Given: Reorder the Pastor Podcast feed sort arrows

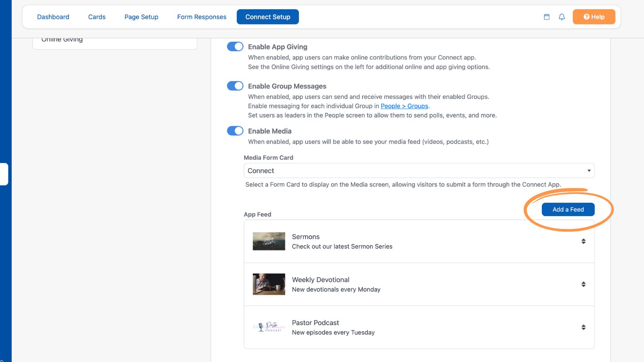Looking at the screenshot, I should click(x=583, y=327).
